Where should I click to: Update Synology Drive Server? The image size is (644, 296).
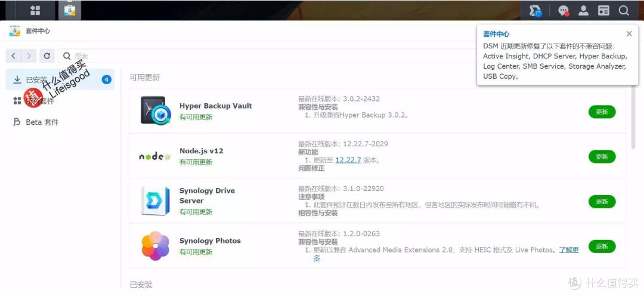(602, 202)
